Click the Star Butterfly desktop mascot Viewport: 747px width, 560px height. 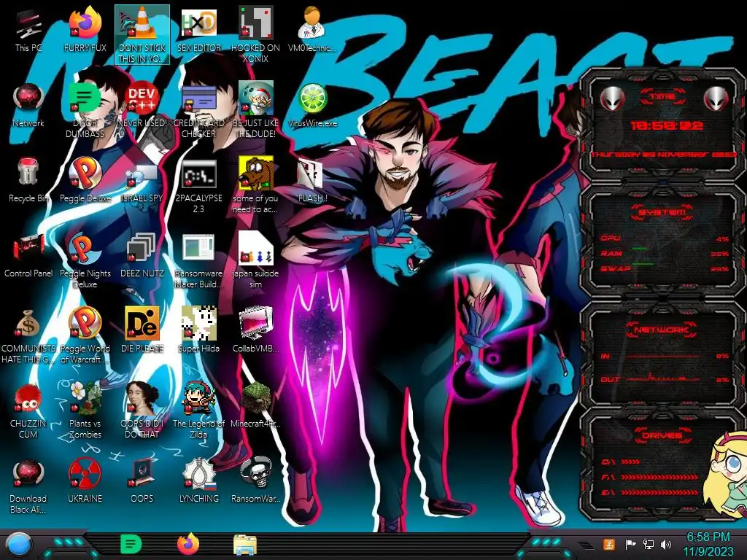[726, 476]
